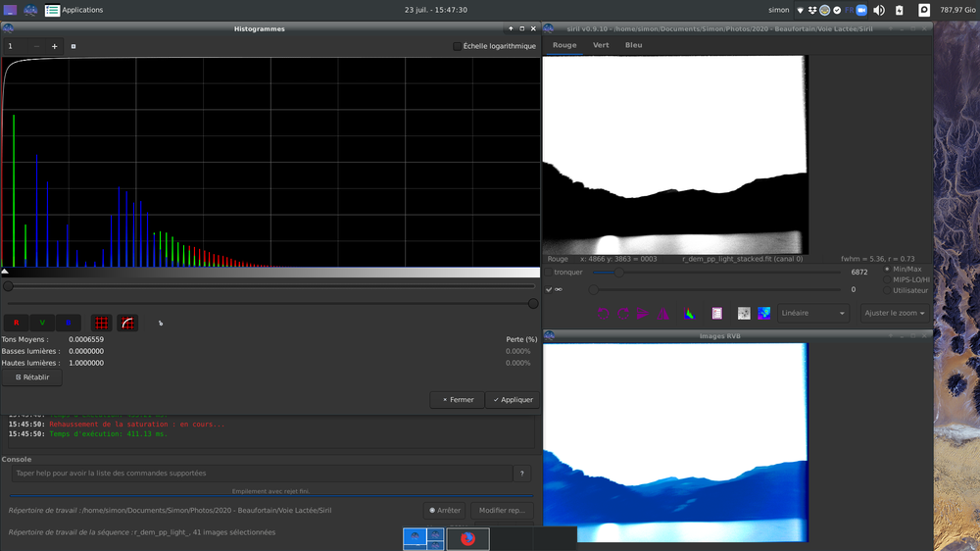This screenshot has width=980, height=551.
Task: Rotate image clockwise icon
Action: [x=623, y=314]
